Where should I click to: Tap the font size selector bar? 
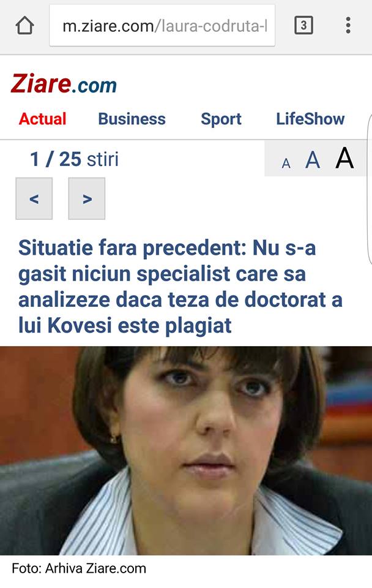click(x=316, y=159)
